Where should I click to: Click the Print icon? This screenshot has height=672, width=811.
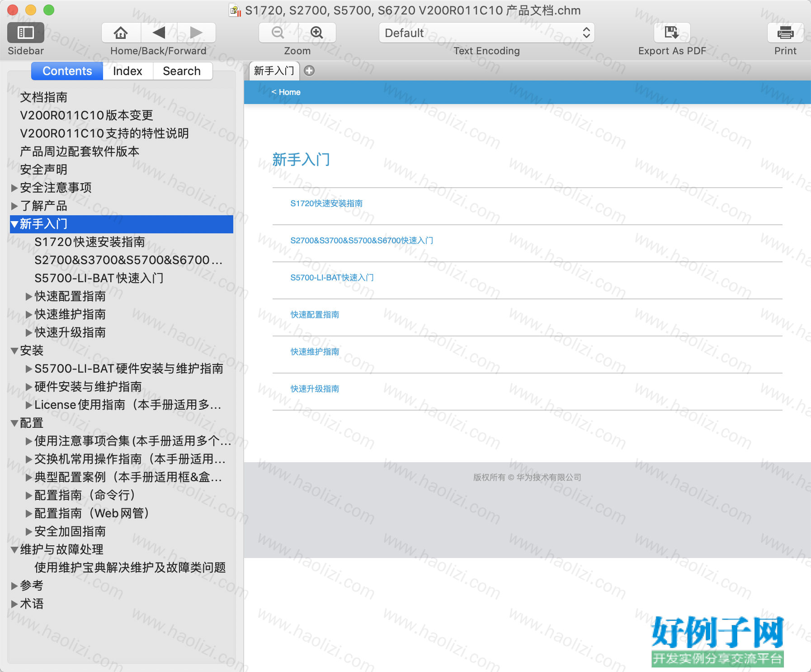coord(785,33)
